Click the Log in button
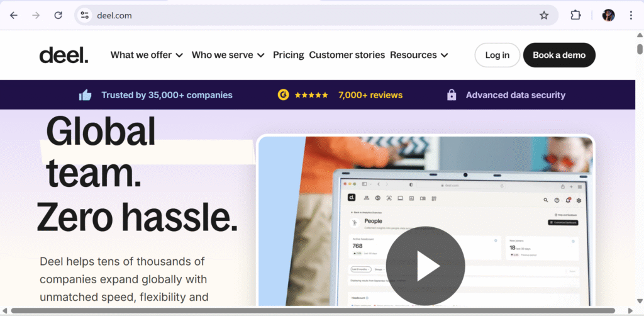Screen dimensions: 644x316 pyautogui.click(x=497, y=55)
